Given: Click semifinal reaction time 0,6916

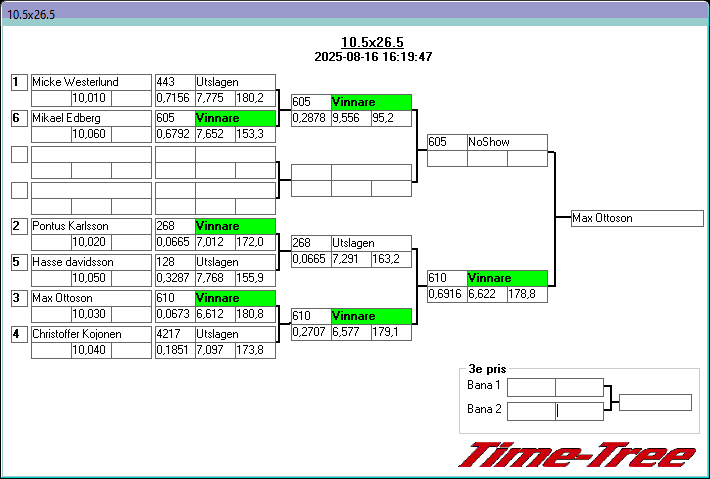Looking at the screenshot, I should [x=447, y=294].
